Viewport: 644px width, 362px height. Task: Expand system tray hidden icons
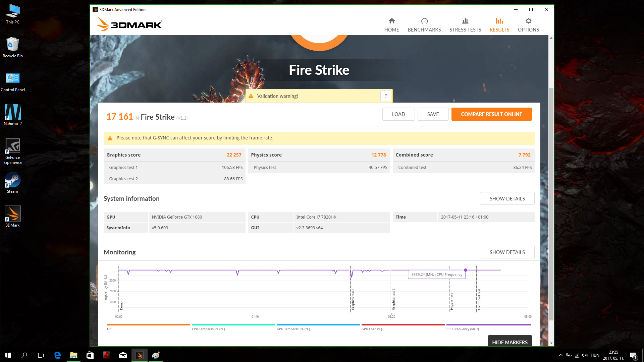560,355
